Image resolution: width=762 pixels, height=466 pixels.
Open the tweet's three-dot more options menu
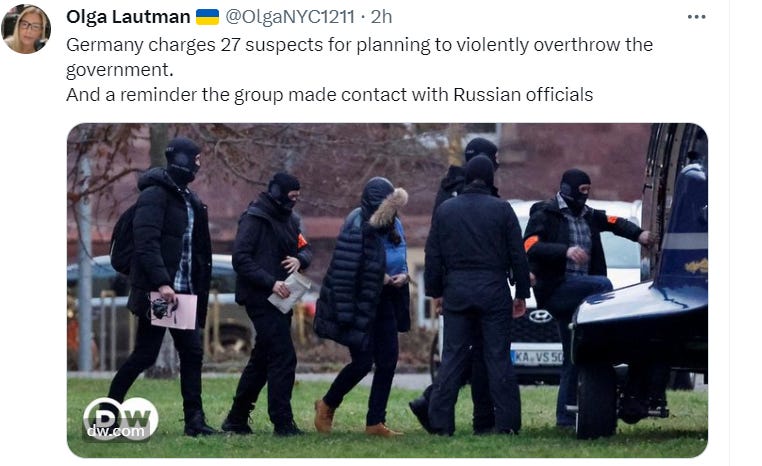696,17
